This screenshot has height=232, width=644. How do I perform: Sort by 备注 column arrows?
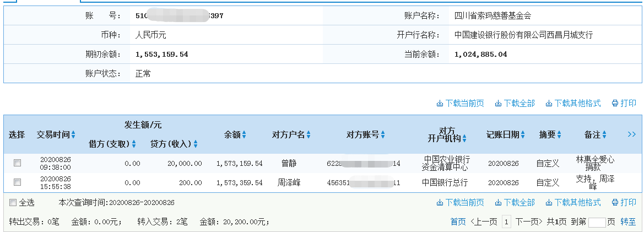[x=604, y=134]
